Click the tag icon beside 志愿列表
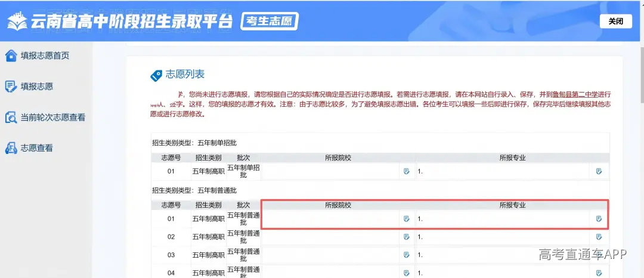Image resolution: width=644 pixels, height=278 pixels. pos(156,76)
